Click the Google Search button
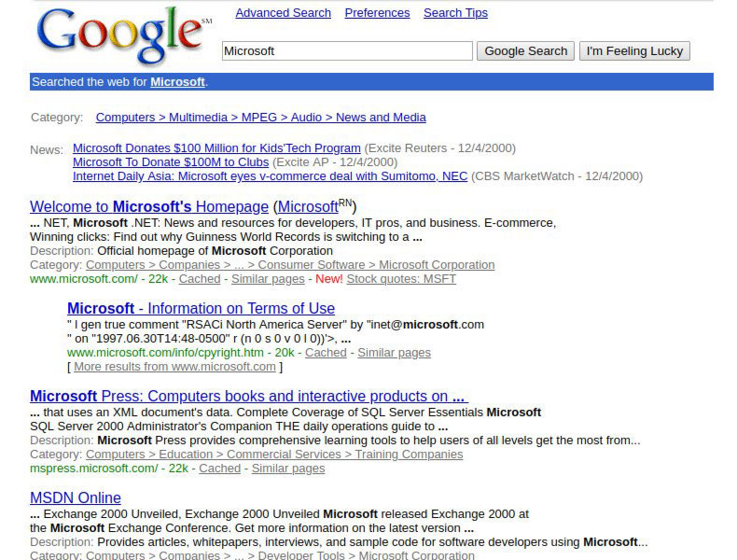This screenshot has height=560, width=737. coord(525,50)
